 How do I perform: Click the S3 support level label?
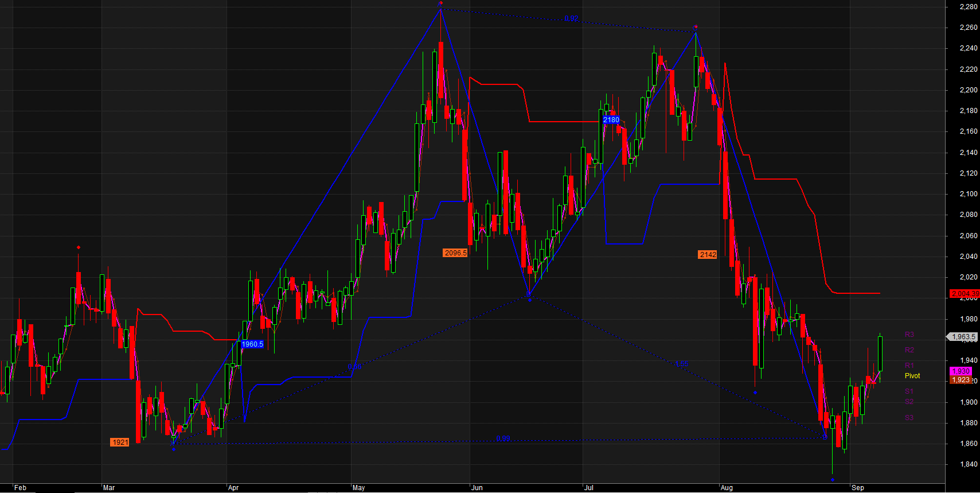pos(909,418)
